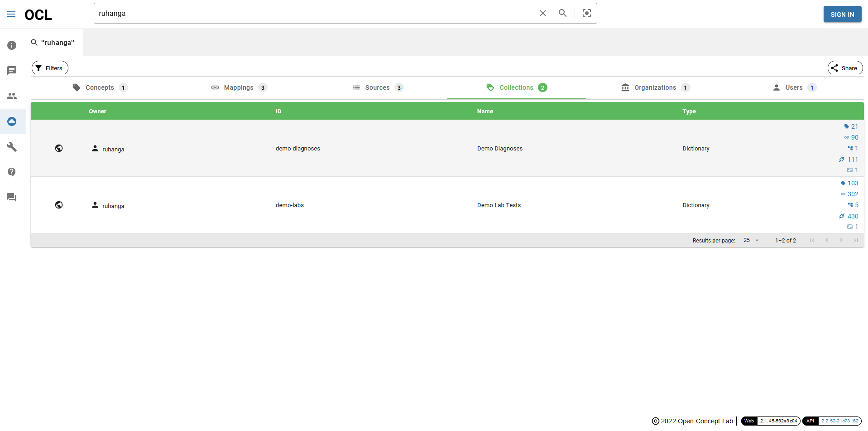868x431 pixels.
Task: Open image search via the camera icon
Action: (x=586, y=13)
